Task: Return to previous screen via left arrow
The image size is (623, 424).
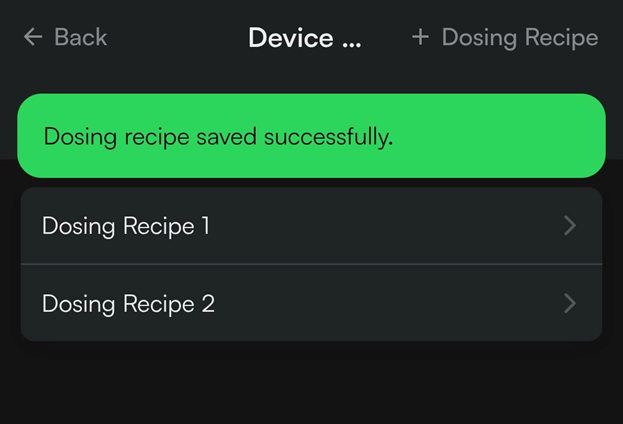Action: (x=33, y=38)
